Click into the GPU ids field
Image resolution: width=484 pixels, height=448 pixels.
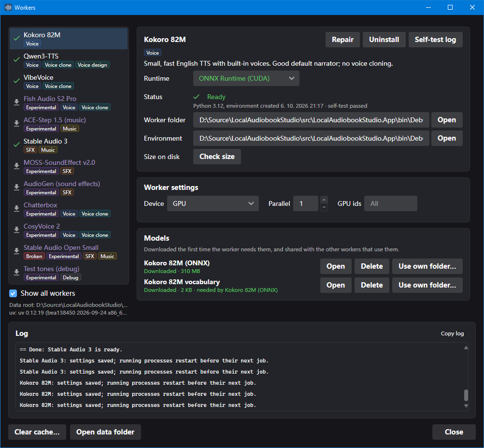390,203
